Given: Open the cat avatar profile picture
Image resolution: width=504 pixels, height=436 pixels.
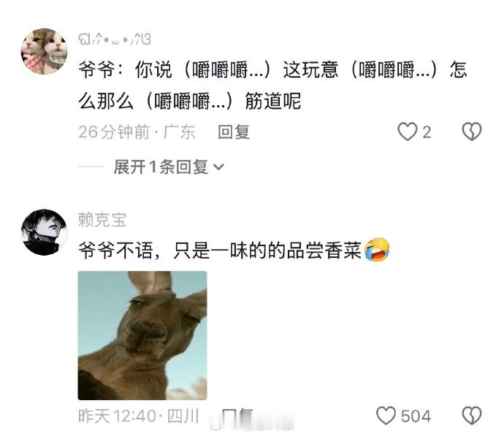Looking at the screenshot, I should point(44,51).
